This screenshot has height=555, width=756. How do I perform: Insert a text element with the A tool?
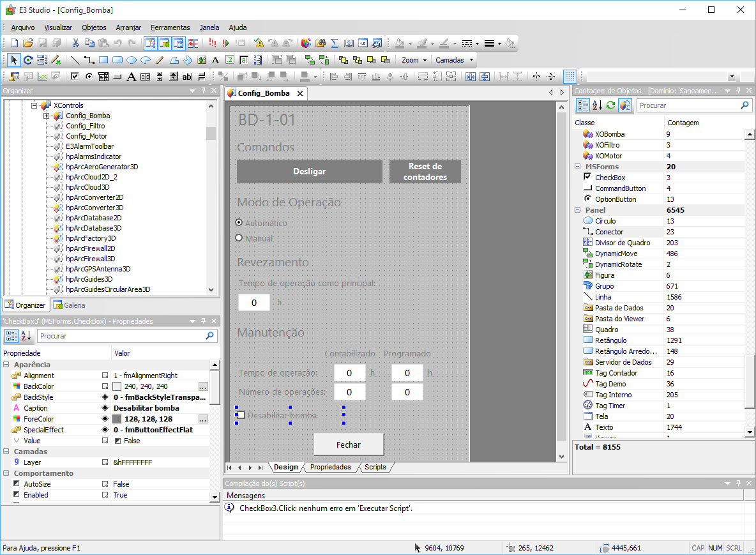pyautogui.click(x=215, y=59)
